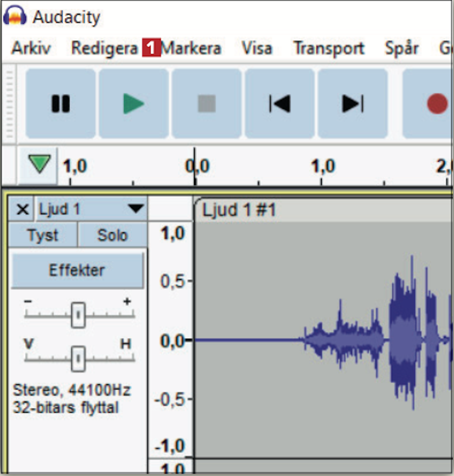454x476 pixels.
Task: Close track Ljud 1 with the X
Action: 22,209
